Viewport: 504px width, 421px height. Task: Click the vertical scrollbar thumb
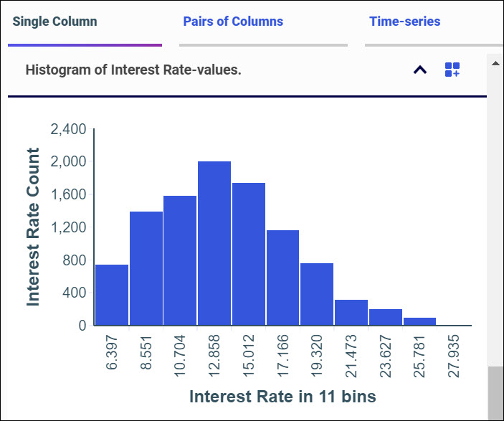(495, 393)
